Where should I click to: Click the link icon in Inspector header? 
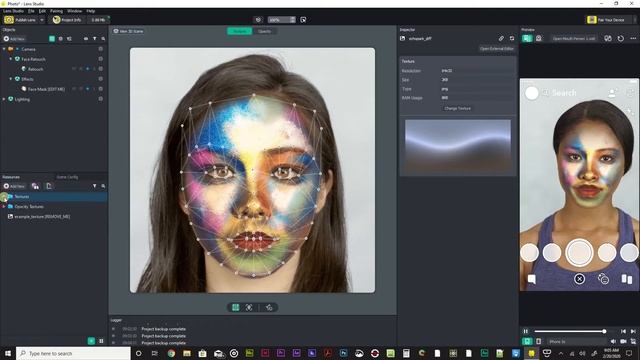pyautogui.click(x=501, y=38)
